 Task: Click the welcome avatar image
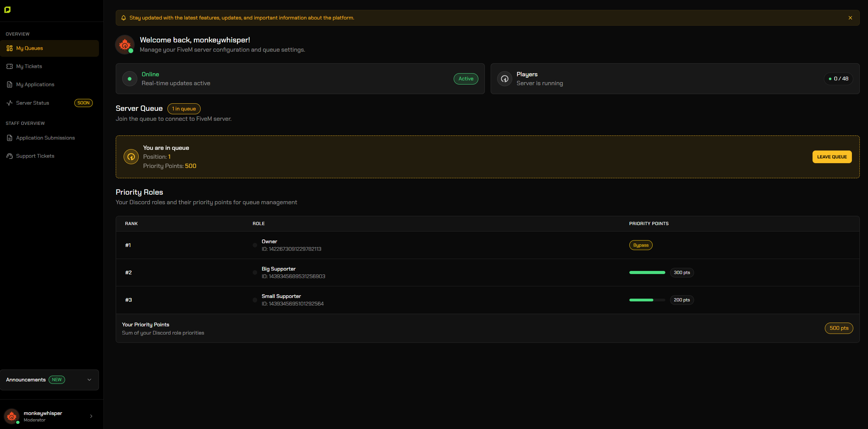125,44
